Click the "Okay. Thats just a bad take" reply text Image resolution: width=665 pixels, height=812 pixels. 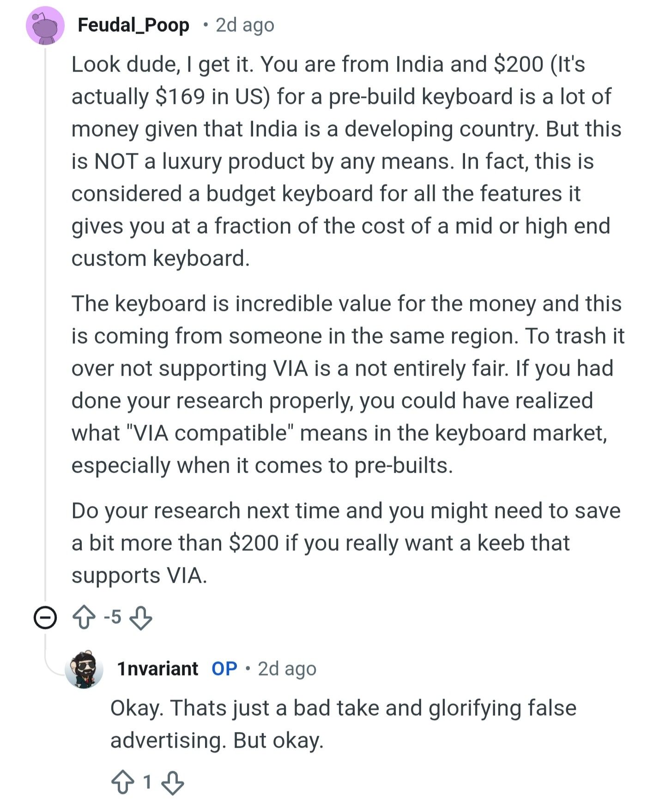343,724
